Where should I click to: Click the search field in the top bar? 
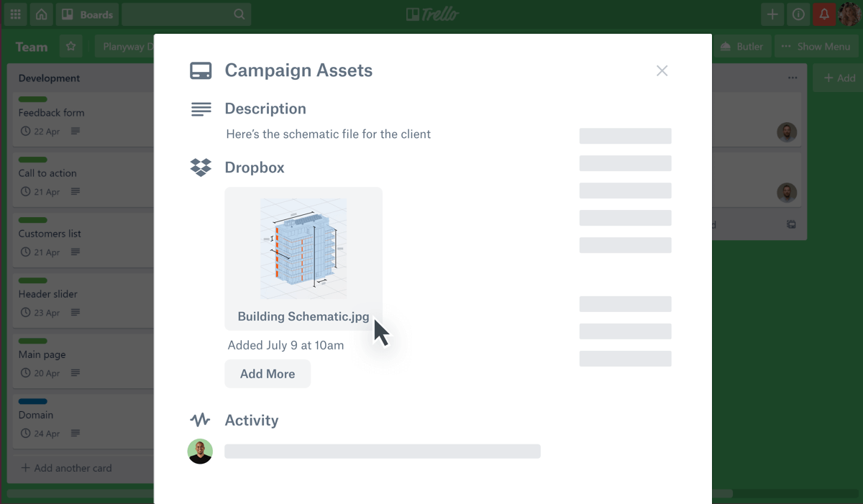pyautogui.click(x=186, y=14)
